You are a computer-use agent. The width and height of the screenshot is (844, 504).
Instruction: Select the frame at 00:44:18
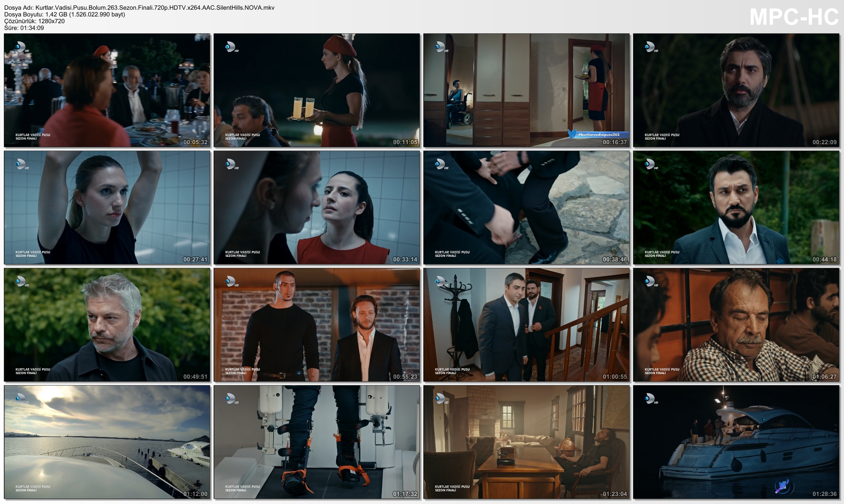736,208
